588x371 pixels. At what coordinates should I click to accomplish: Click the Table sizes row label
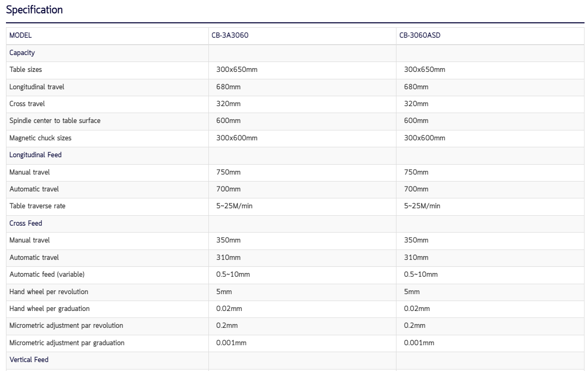click(x=25, y=70)
